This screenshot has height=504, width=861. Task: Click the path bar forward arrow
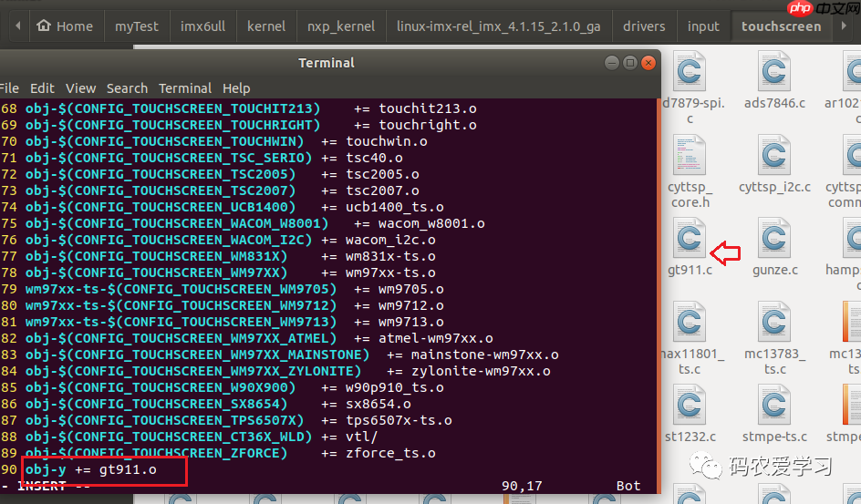click(x=844, y=26)
